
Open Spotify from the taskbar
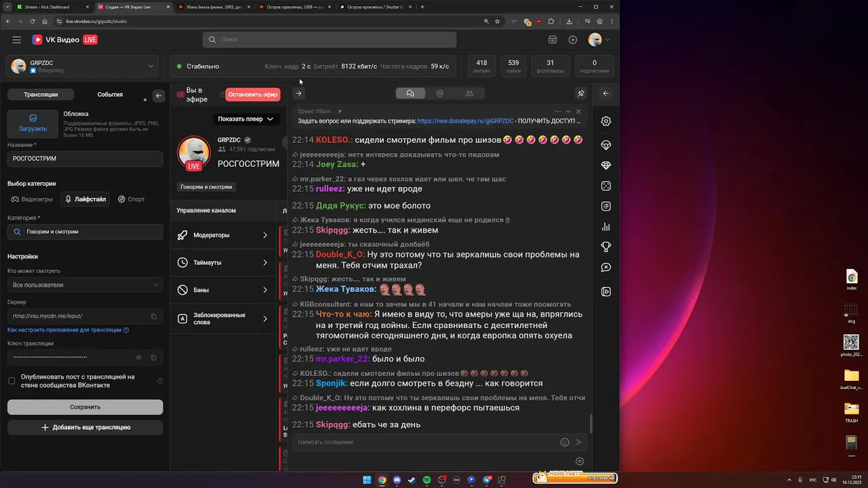pyautogui.click(x=427, y=480)
